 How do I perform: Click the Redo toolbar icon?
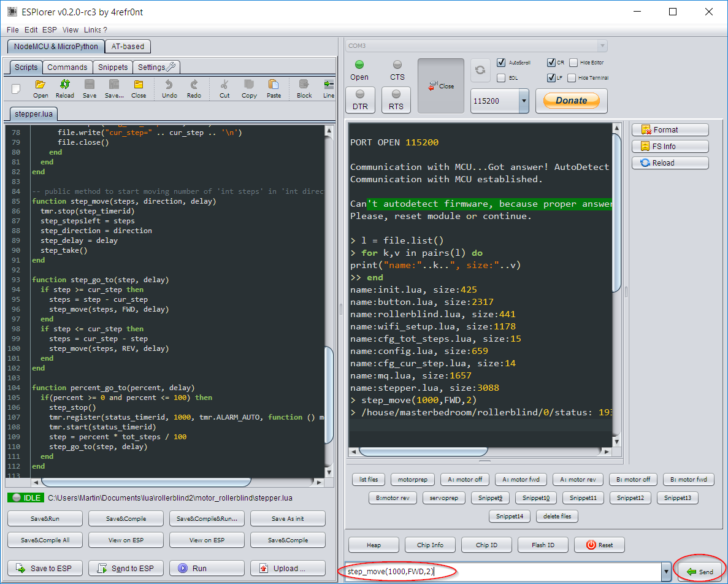tap(194, 88)
